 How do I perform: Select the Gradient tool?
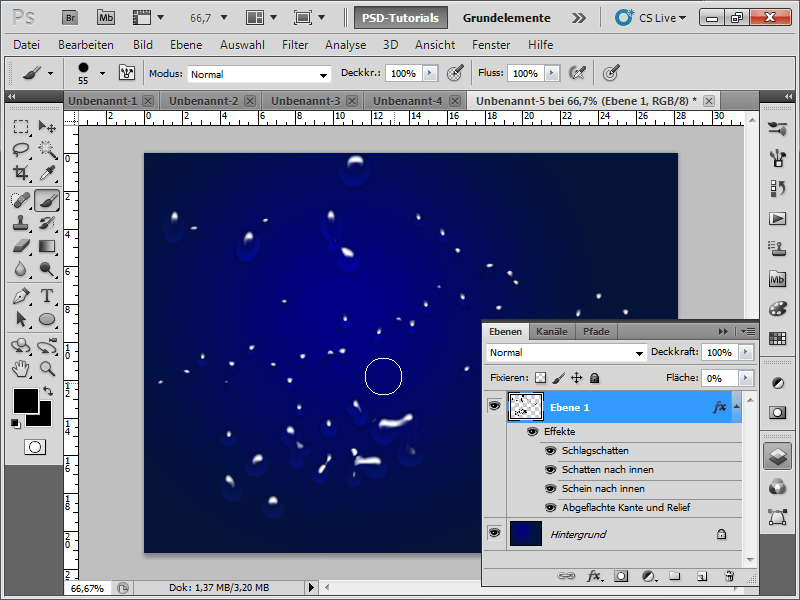click(47, 246)
